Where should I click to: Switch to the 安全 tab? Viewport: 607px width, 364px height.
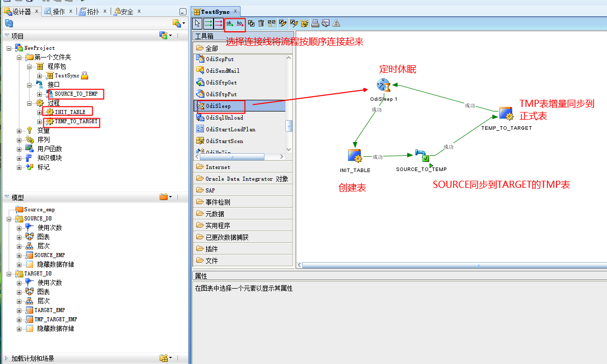tap(123, 12)
